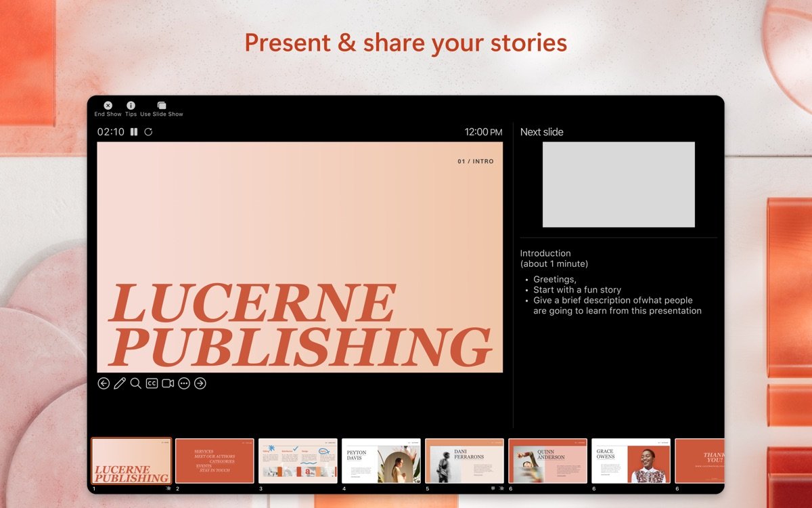Image resolution: width=812 pixels, height=508 pixels.
Task: Select the Peyton Davis slide thumbnail
Action: click(380, 460)
